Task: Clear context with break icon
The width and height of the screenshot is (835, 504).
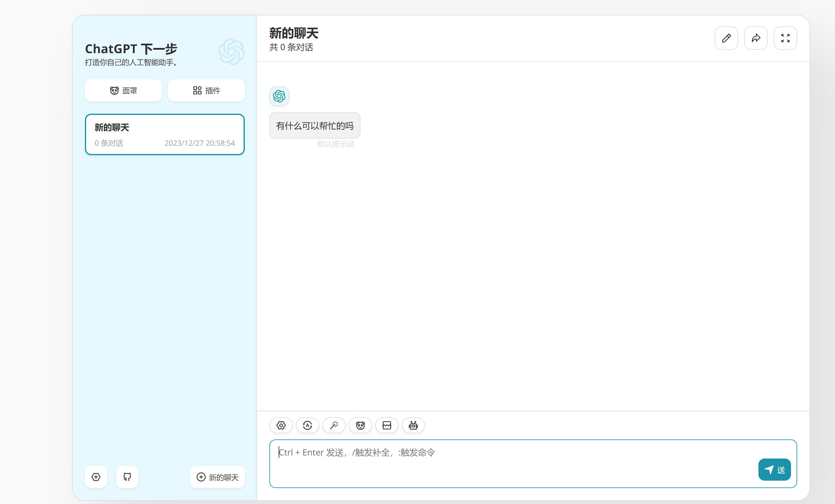Action: (387, 425)
